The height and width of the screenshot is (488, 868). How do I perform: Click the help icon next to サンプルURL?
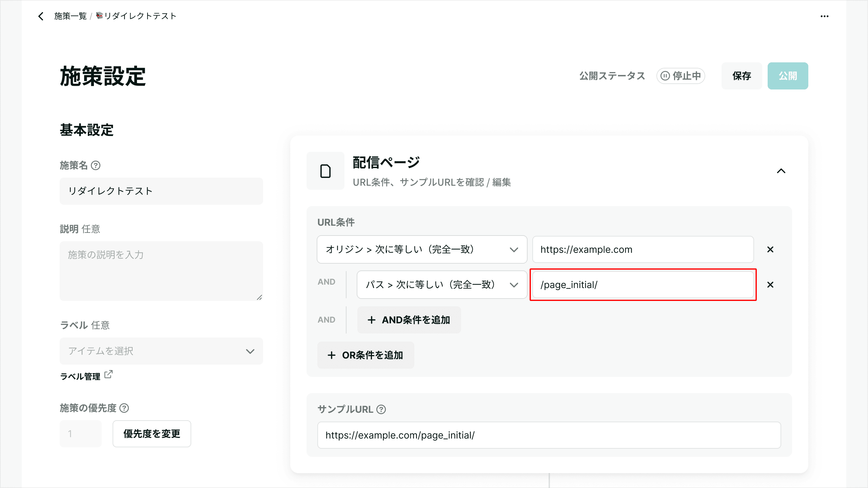[x=381, y=409]
